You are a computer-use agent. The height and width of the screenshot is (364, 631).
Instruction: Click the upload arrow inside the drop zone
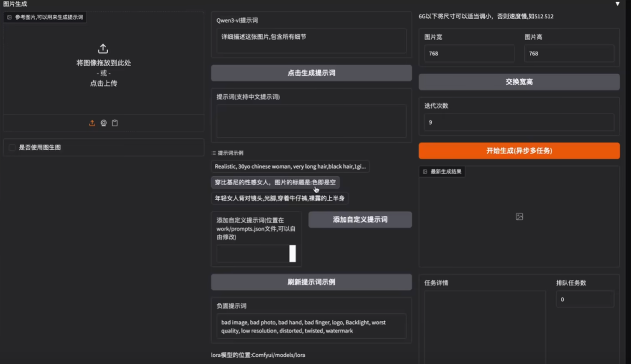coord(103,49)
